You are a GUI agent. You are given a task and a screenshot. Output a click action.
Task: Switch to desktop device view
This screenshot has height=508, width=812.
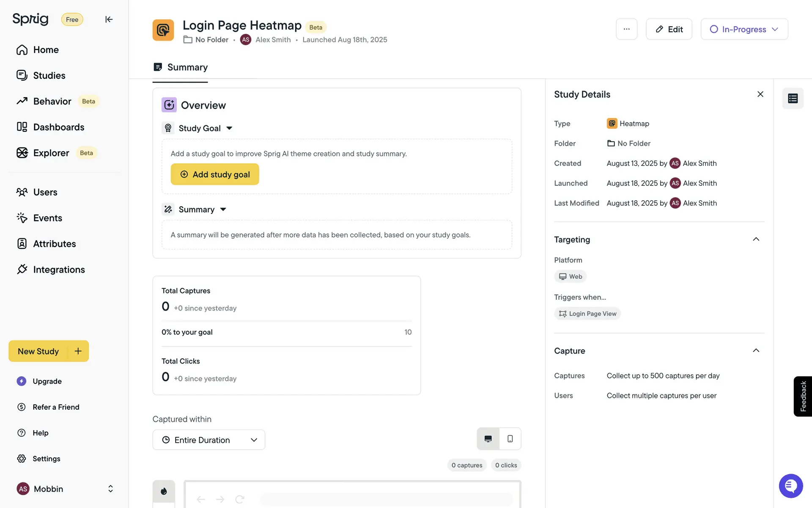pyautogui.click(x=488, y=439)
